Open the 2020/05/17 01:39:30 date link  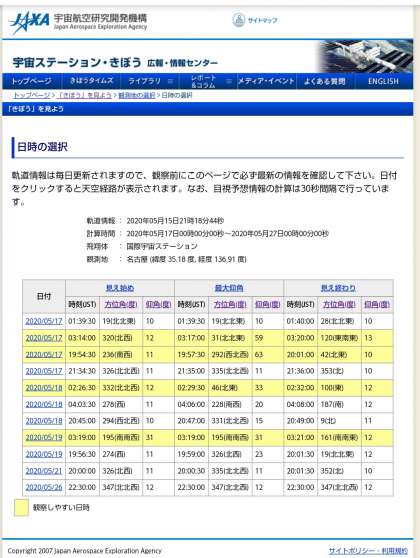point(44,321)
